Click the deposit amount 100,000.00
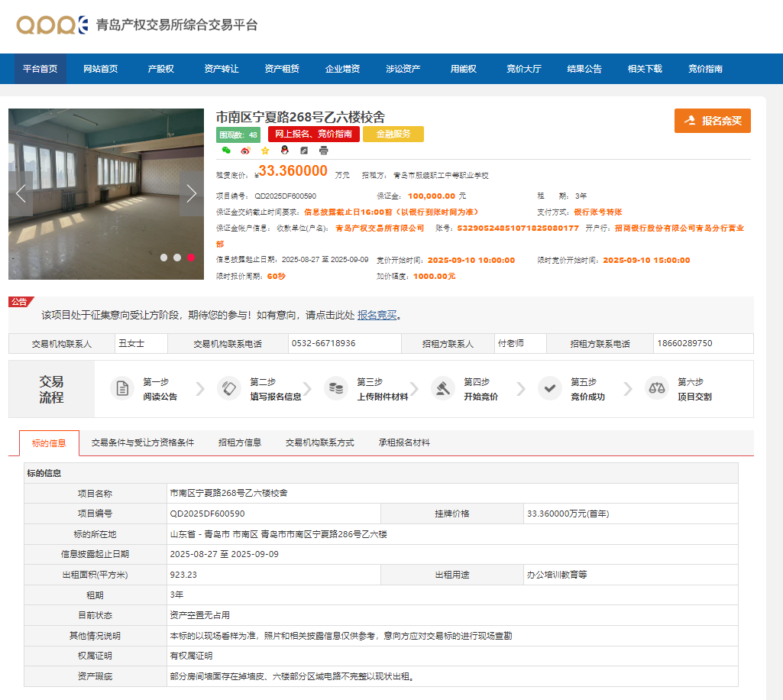783x700 pixels. click(432, 196)
